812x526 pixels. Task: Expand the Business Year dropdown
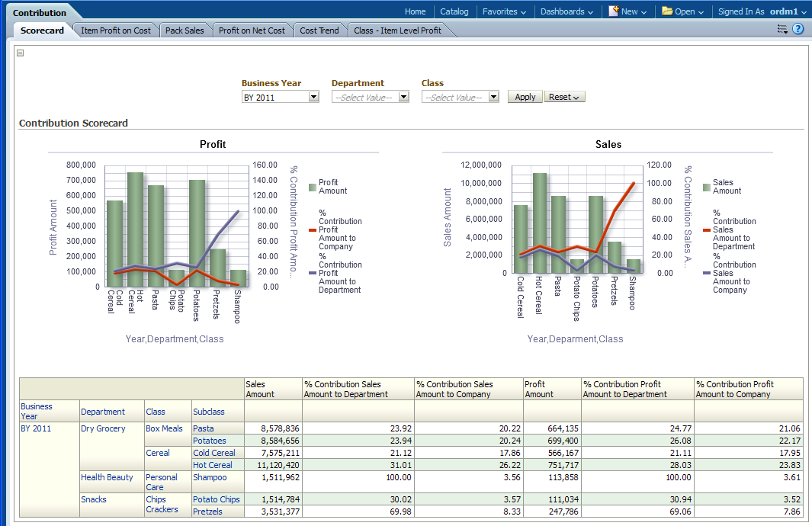[x=313, y=97]
